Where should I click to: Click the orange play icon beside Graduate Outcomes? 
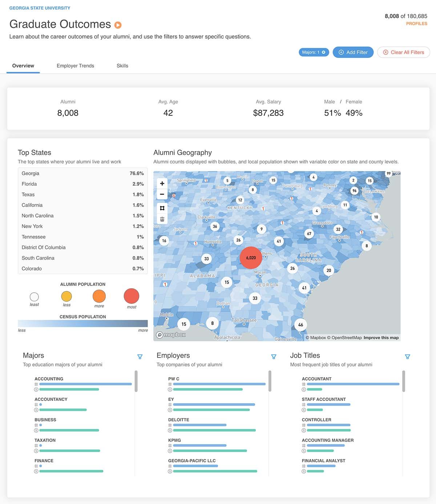click(x=118, y=25)
